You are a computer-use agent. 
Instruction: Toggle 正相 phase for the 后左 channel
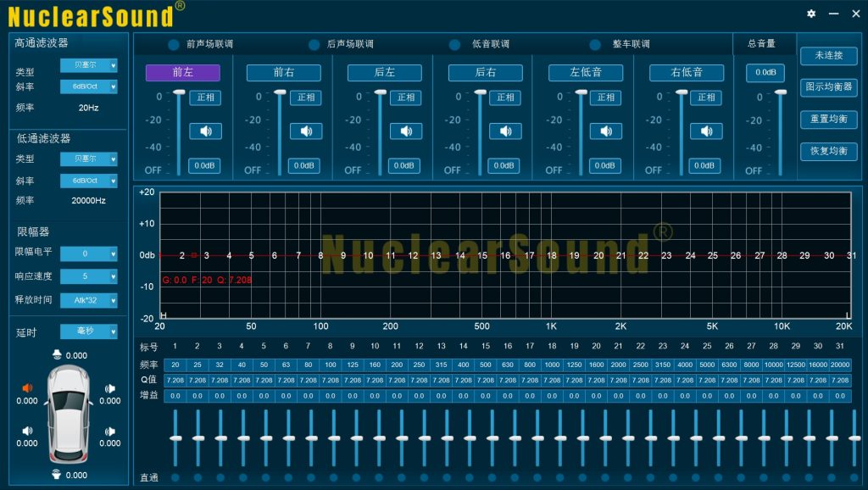(x=406, y=97)
